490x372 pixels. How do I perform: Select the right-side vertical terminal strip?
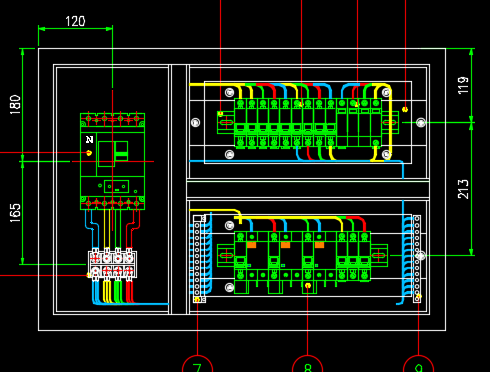tap(417, 259)
